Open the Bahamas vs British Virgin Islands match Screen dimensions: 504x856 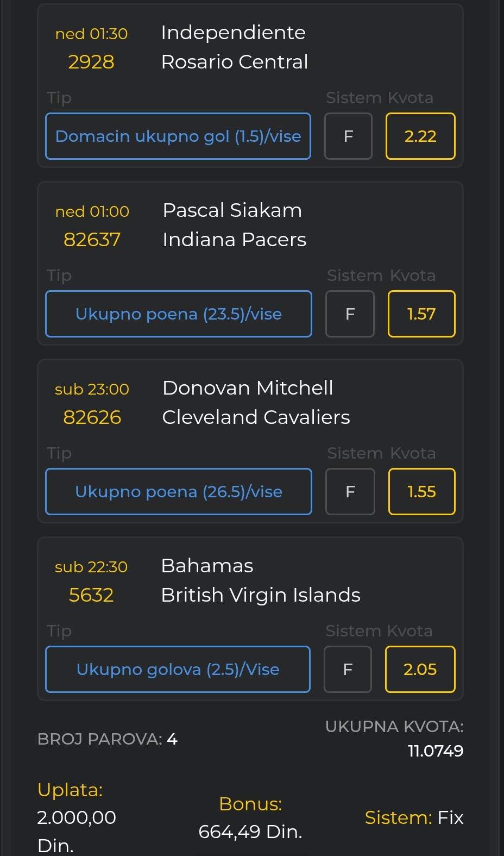(x=261, y=580)
